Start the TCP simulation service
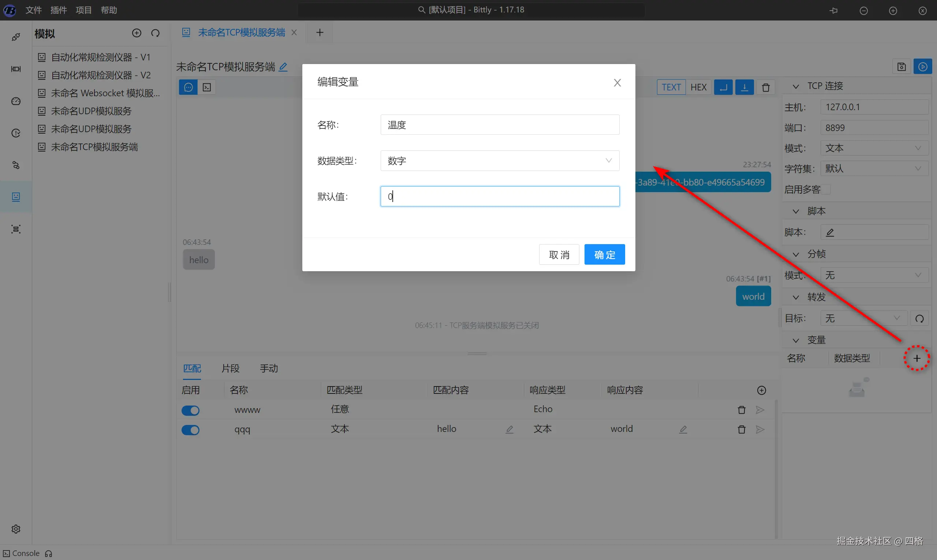The height and width of the screenshot is (560, 937). click(923, 67)
